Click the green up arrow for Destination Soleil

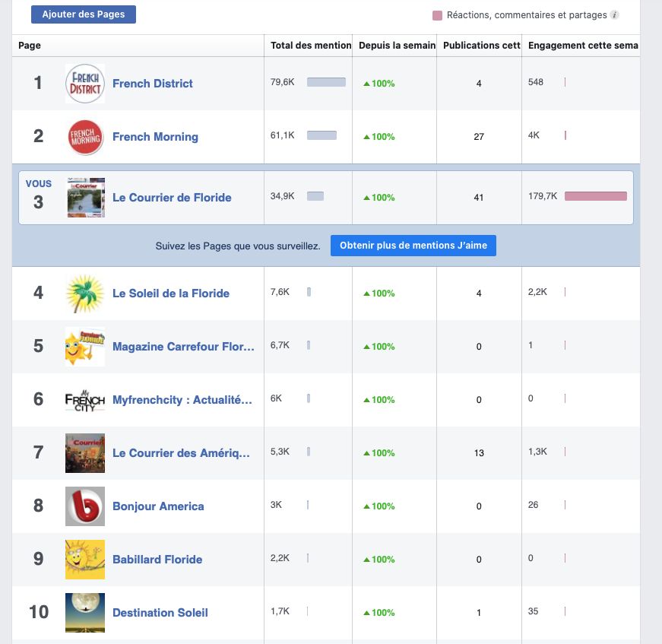pos(366,613)
